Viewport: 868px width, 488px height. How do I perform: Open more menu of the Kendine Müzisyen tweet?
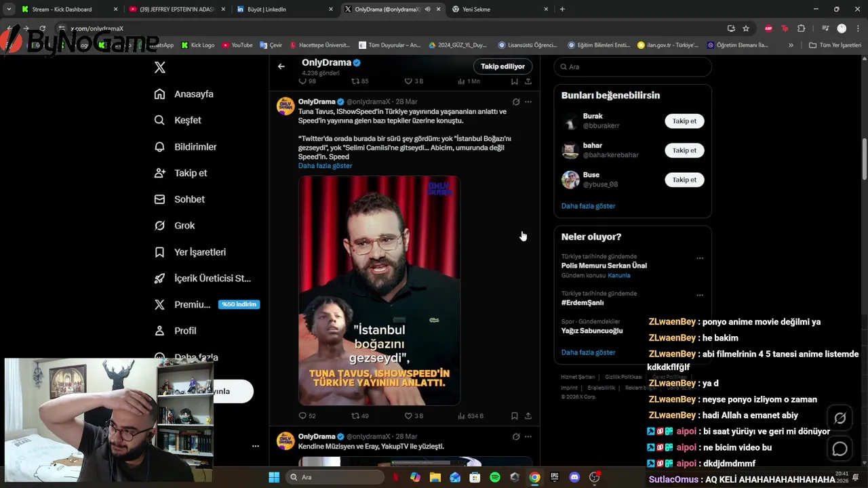coord(528,436)
